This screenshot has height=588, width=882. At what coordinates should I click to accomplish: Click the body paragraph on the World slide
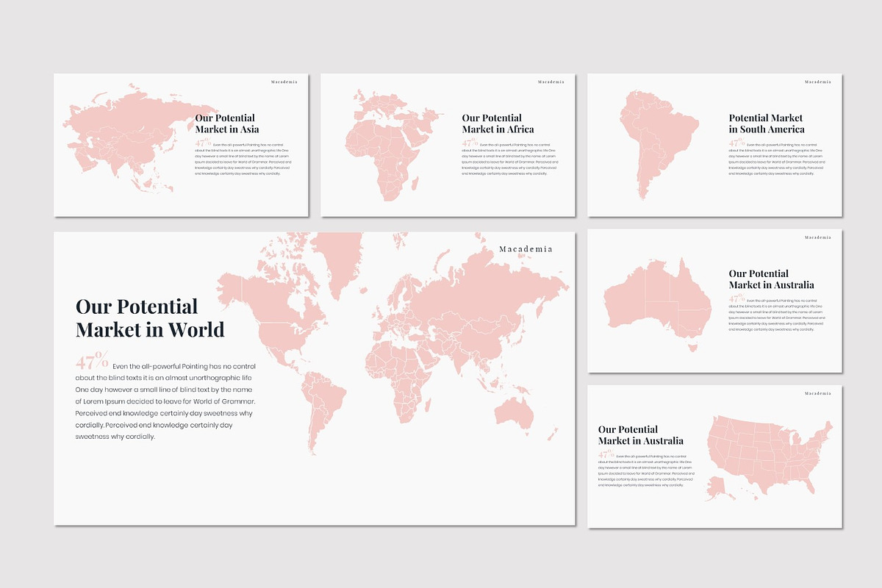click(166, 401)
